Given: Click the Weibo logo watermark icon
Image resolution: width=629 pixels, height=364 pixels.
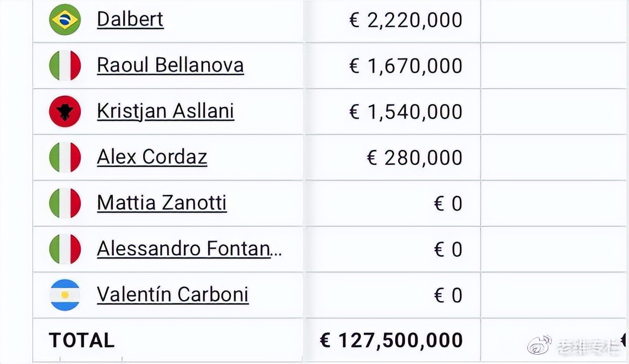Looking at the screenshot, I should click(539, 344).
